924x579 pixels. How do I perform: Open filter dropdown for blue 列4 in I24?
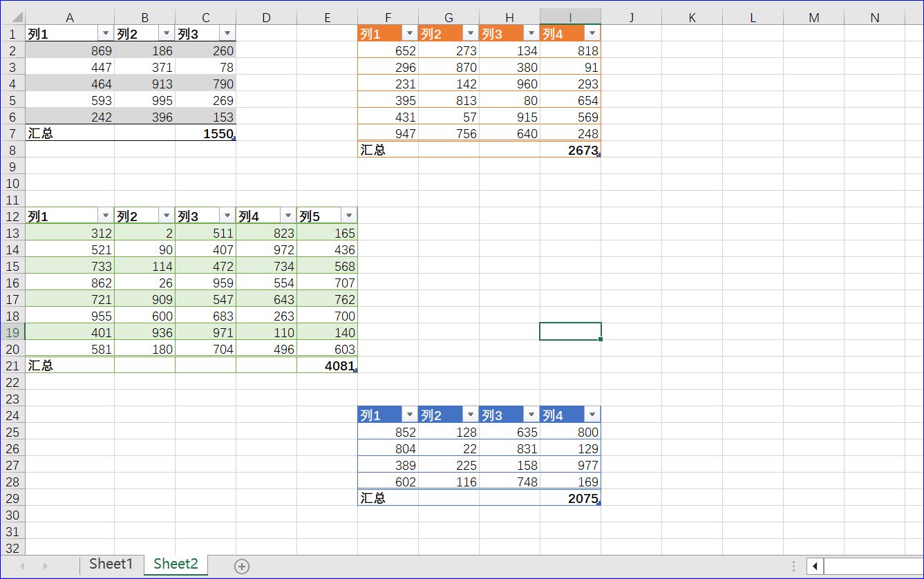[x=592, y=415]
